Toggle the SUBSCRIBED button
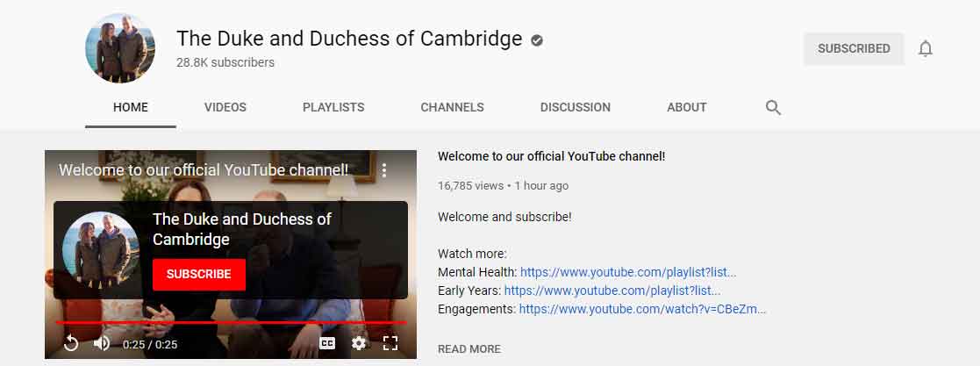Screen dimensions: 980x366 854,49
